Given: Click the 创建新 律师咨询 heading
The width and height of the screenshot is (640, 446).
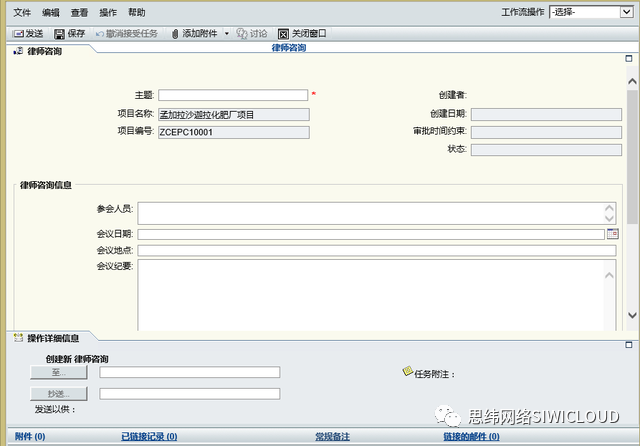Looking at the screenshot, I should [x=77, y=359].
